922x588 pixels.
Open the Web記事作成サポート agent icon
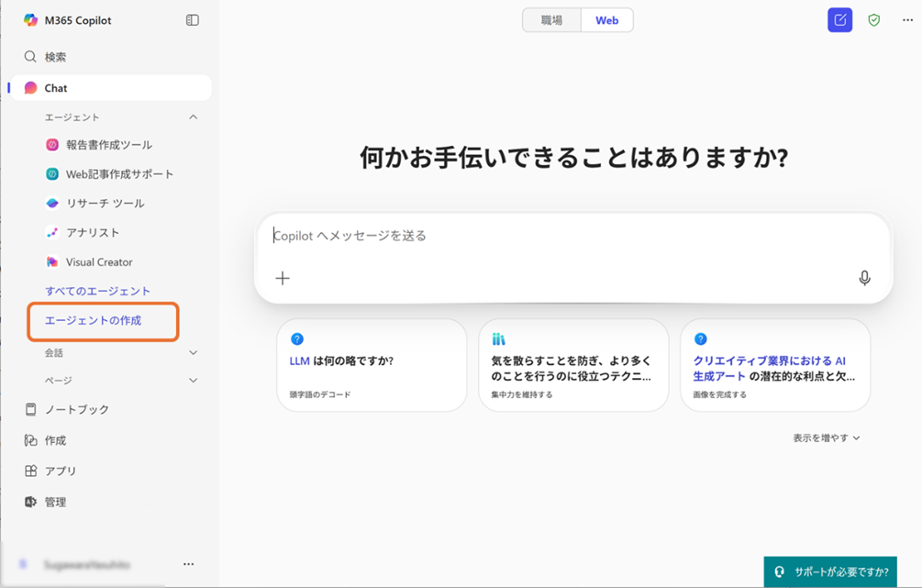point(52,174)
